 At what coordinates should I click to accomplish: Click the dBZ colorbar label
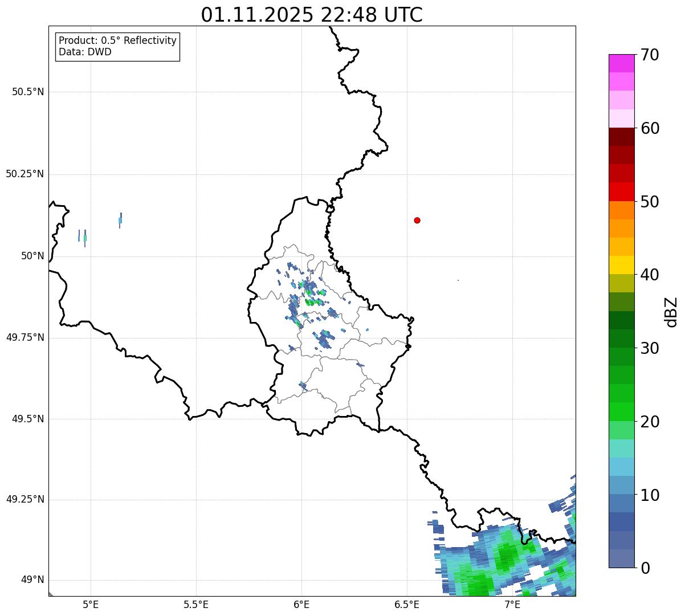coord(672,312)
